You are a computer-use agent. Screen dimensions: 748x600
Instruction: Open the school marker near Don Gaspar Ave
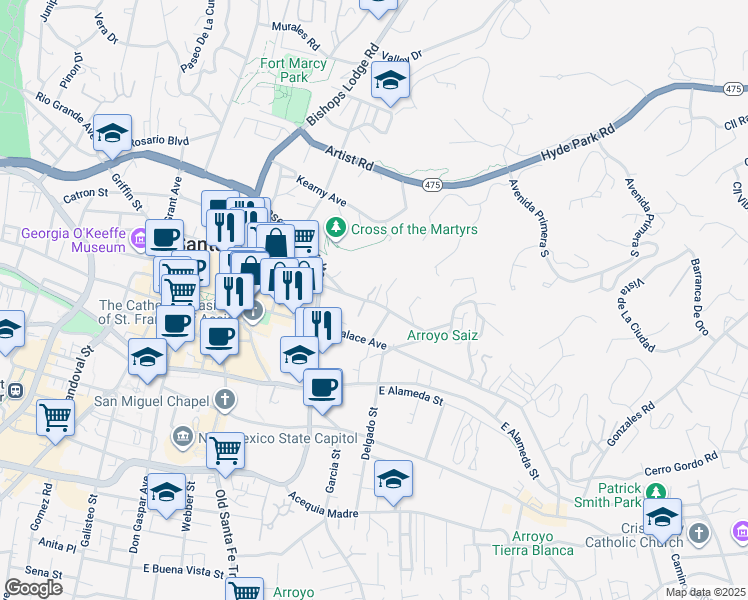point(167,492)
